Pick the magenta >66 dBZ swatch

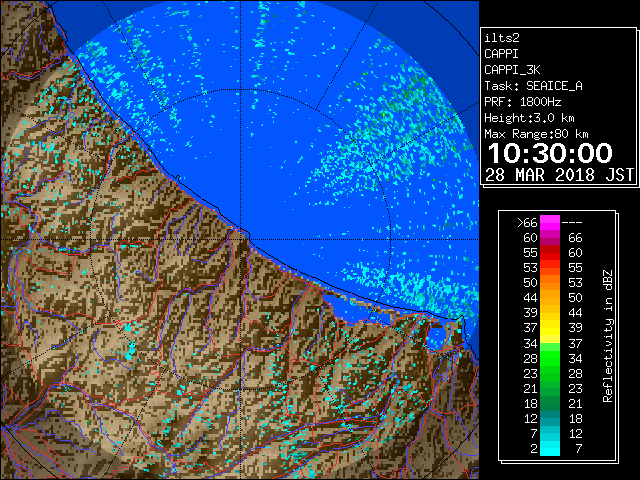tap(550, 223)
